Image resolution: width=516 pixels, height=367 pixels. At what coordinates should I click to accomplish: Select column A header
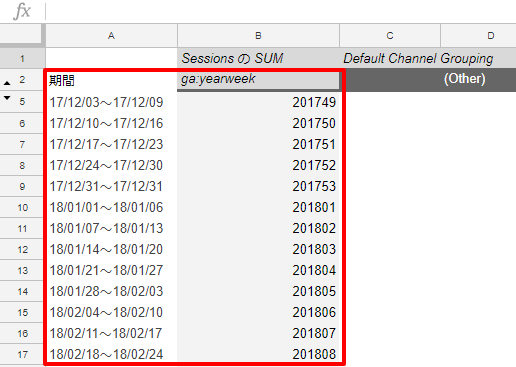111,36
